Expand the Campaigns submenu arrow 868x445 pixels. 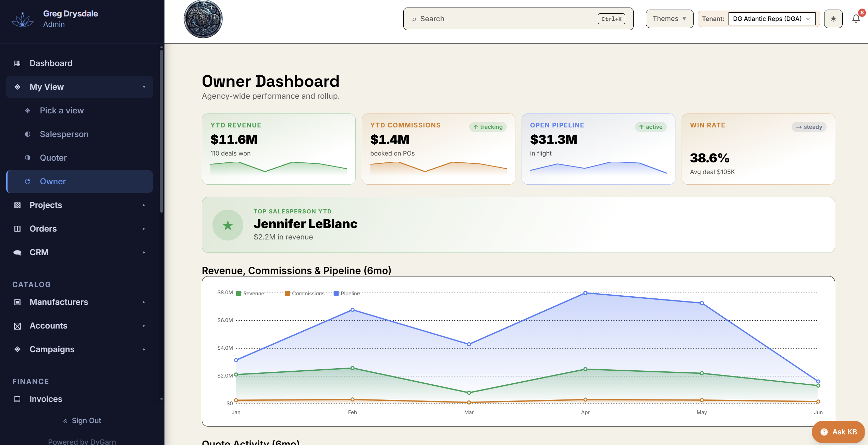[x=144, y=349]
